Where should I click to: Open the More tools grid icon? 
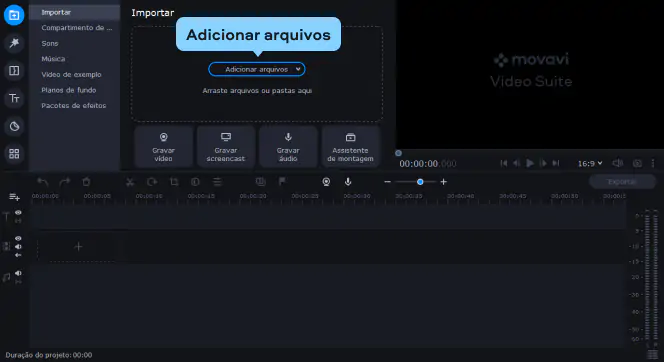click(14, 154)
